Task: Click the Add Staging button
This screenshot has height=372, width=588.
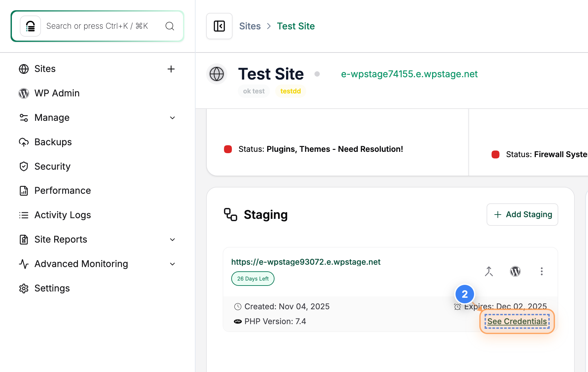Action: (522, 215)
